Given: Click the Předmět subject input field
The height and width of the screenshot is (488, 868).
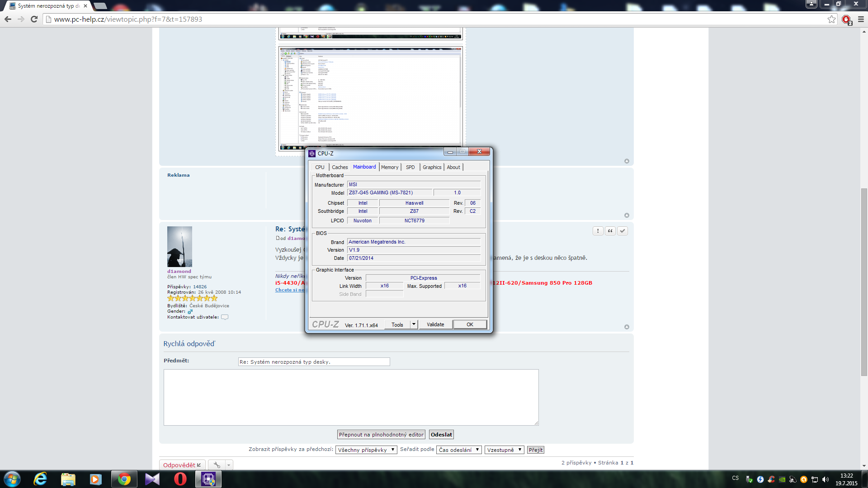Looking at the screenshot, I should (x=314, y=362).
